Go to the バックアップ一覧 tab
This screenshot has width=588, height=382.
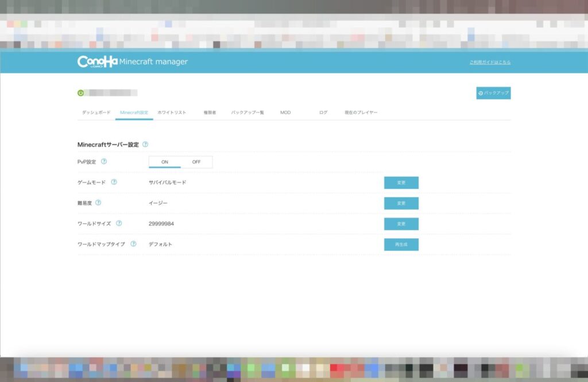[247, 112]
